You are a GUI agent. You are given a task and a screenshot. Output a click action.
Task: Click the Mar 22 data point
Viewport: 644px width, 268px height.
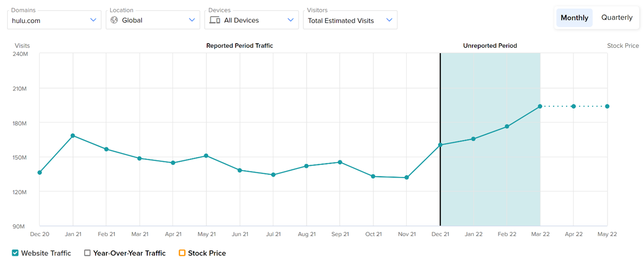(x=540, y=106)
